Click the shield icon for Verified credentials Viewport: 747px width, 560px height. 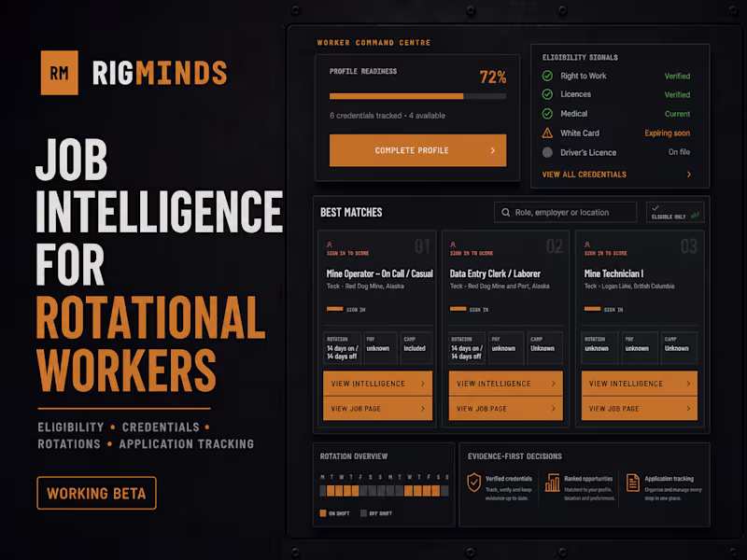pos(473,483)
